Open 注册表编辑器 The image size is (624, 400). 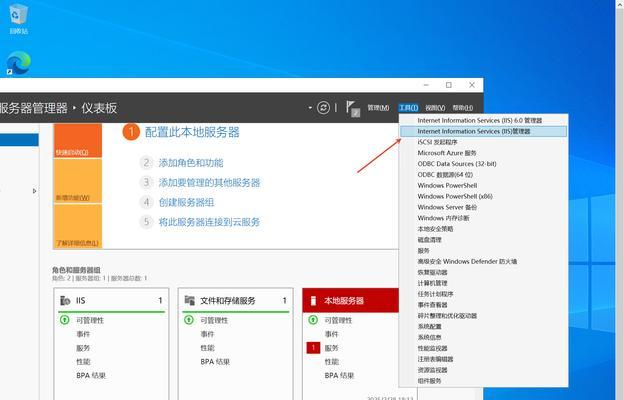click(x=484, y=359)
